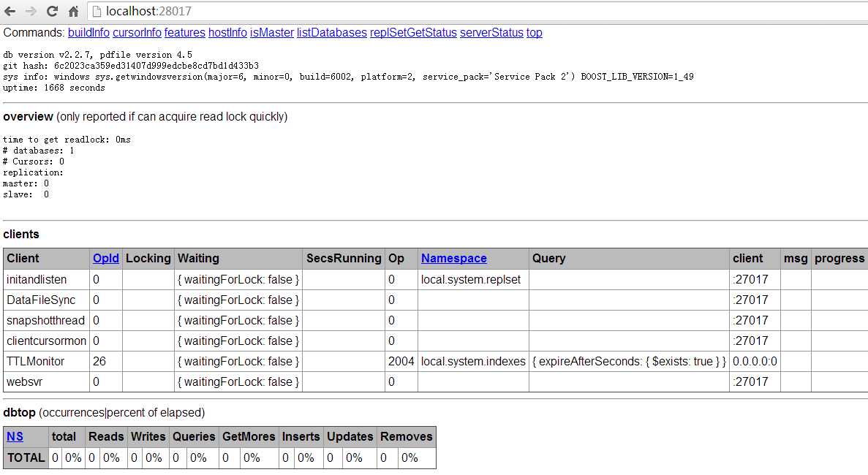Click the uptime: 1668 seconds line
The width and height of the screenshot is (868, 475).
coord(53,88)
